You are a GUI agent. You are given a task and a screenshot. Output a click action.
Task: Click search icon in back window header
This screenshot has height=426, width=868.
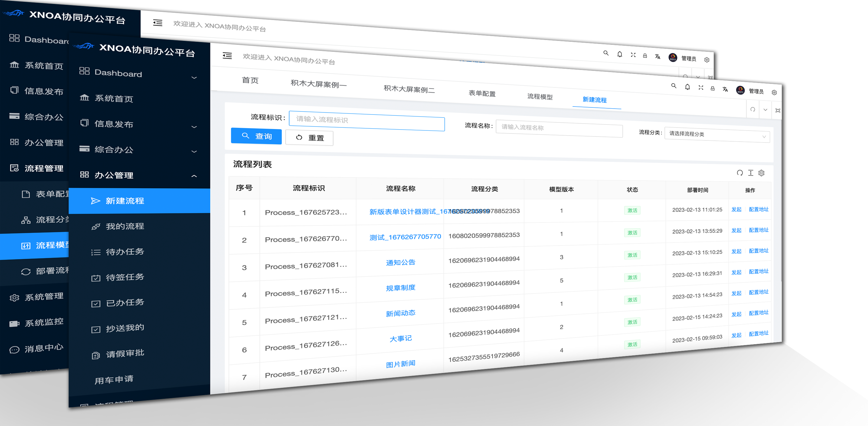[606, 53]
